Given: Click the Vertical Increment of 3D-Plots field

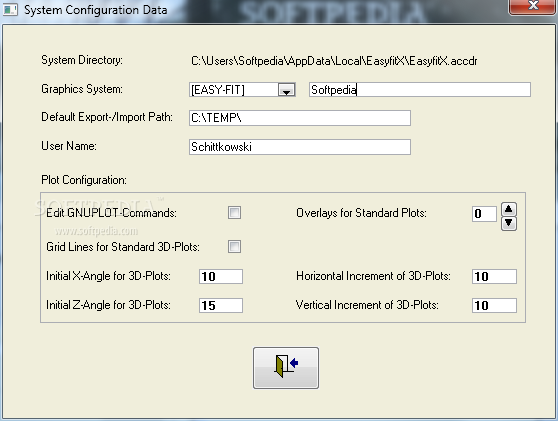Looking at the screenshot, I should (494, 305).
